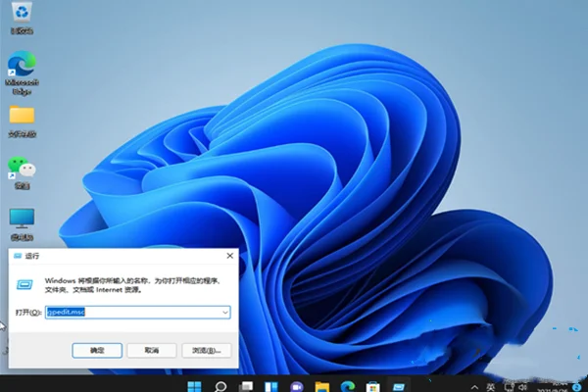Open Microsoft Store from the taskbar
Viewport: 588px width, 392px height.
point(372,386)
